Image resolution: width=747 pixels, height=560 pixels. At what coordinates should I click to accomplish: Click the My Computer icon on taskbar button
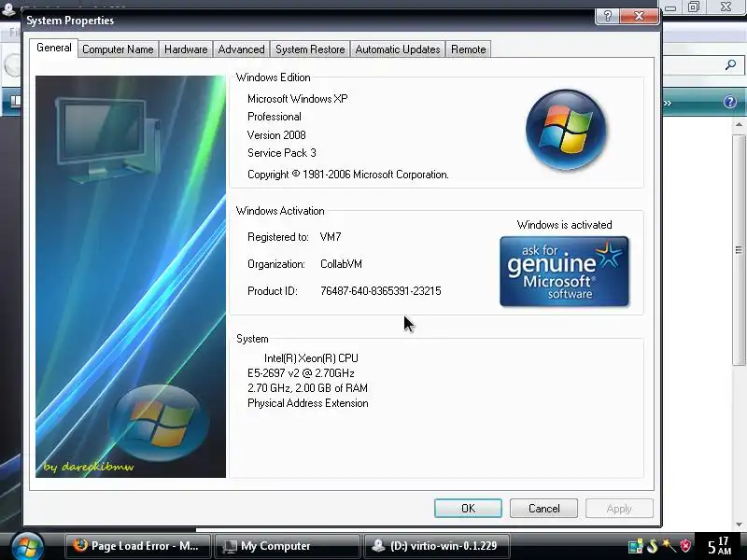pos(230,546)
